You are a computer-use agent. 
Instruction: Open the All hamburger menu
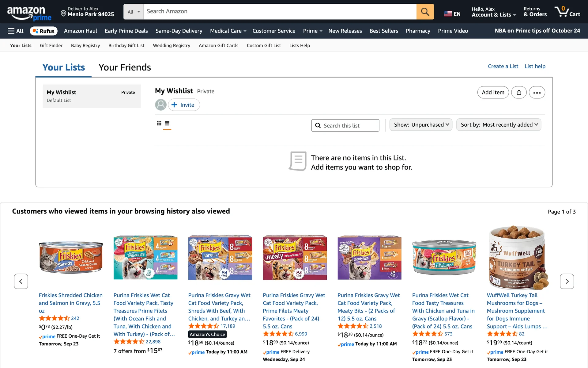tap(16, 31)
